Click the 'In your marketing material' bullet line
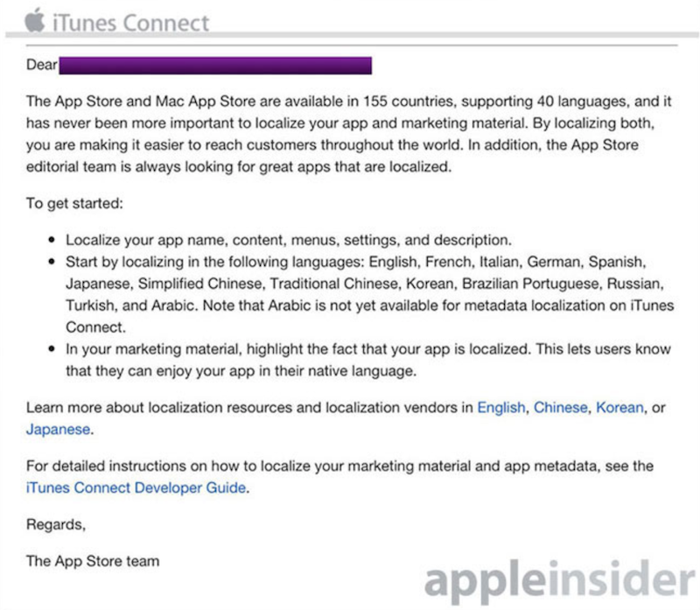 [368, 349]
